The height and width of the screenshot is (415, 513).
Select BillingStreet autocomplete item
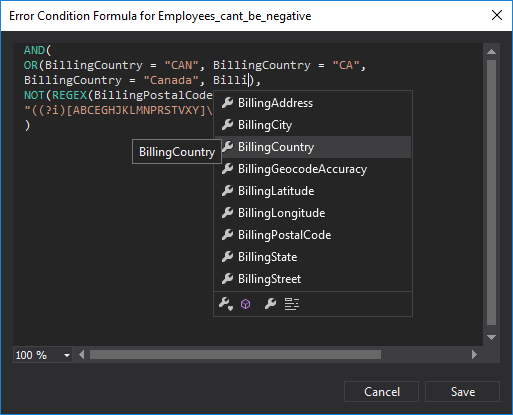pyautogui.click(x=313, y=279)
